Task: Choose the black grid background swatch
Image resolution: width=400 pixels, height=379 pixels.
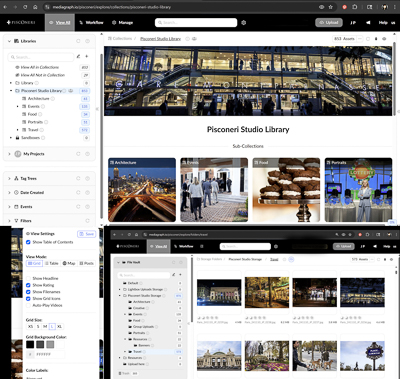Action: coord(30,344)
